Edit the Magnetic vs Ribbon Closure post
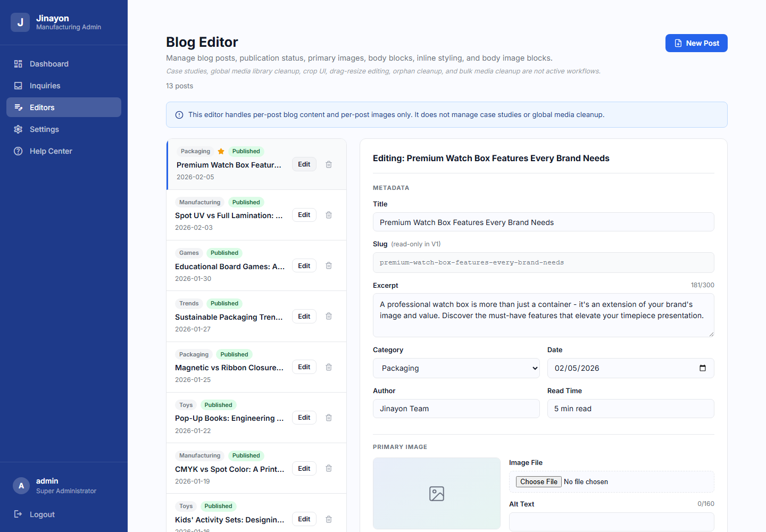The height and width of the screenshot is (532, 766). pyautogui.click(x=304, y=367)
